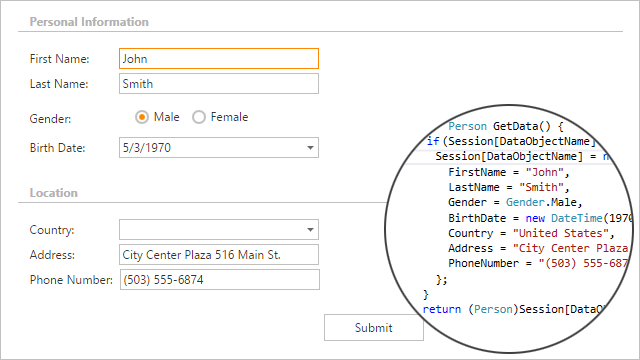The height and width of the screenshot is (360, 640).
Task: Click the 'if (Session[DataObjectName]' code line
Action: (x=511, y=142)
